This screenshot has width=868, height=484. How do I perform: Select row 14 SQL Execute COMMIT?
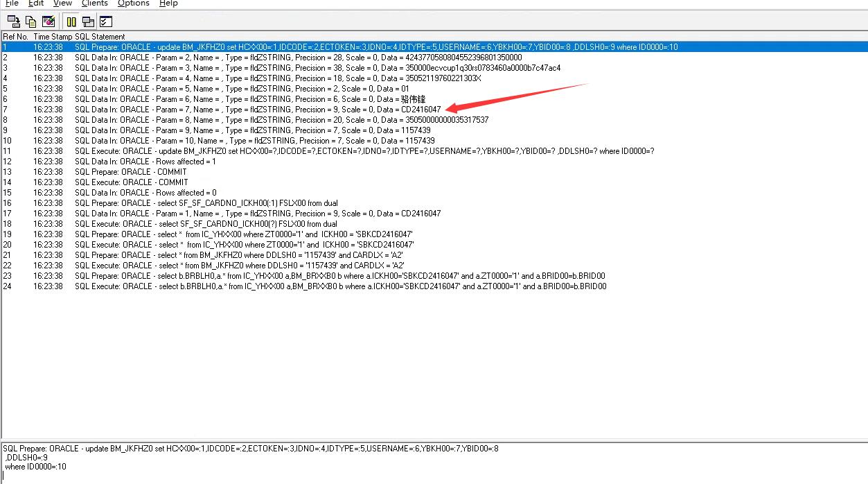point(434,182)
